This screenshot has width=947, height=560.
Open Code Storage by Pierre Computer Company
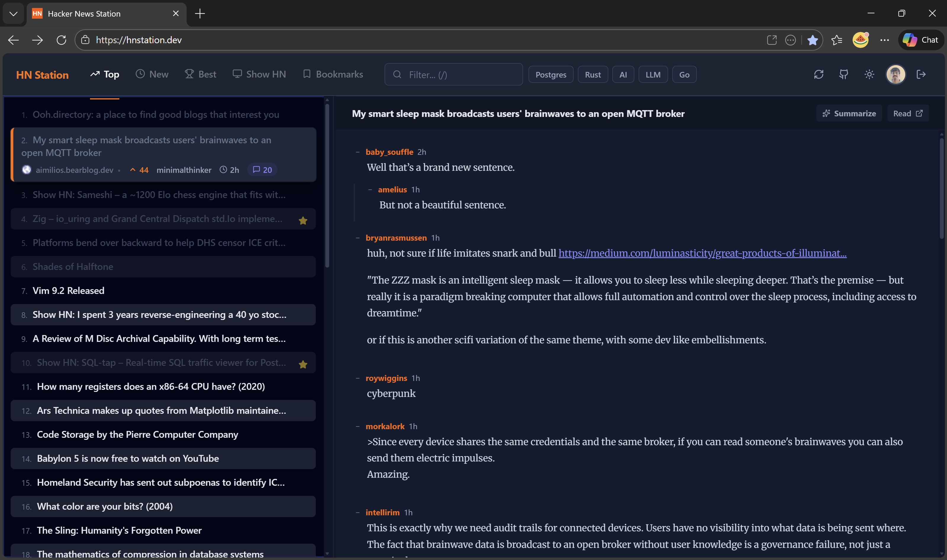pyautogui.click(x=163, y=435)
